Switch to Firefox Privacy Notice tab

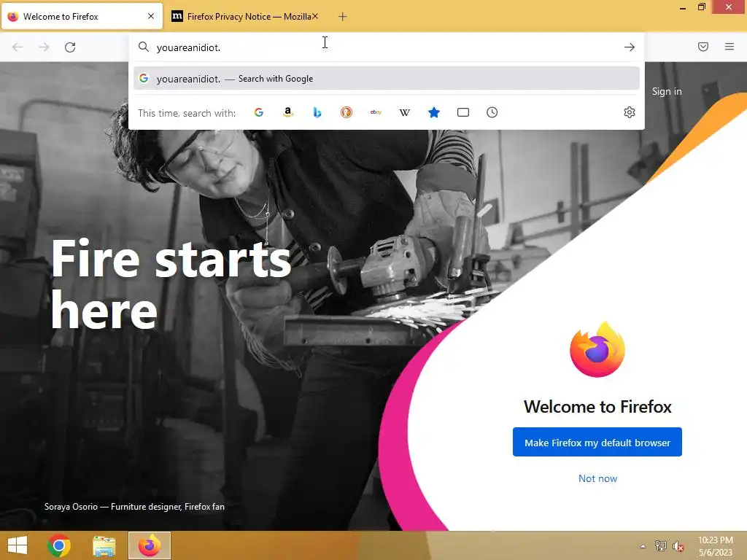pyautogui.click(x=244, y=17)
